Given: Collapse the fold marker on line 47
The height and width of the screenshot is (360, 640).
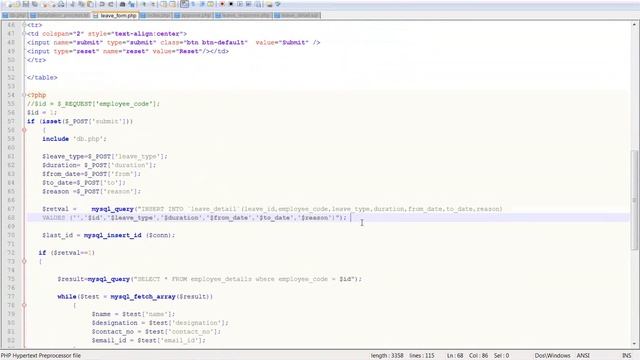Looking at the screenshot, I should coord(24,34).
